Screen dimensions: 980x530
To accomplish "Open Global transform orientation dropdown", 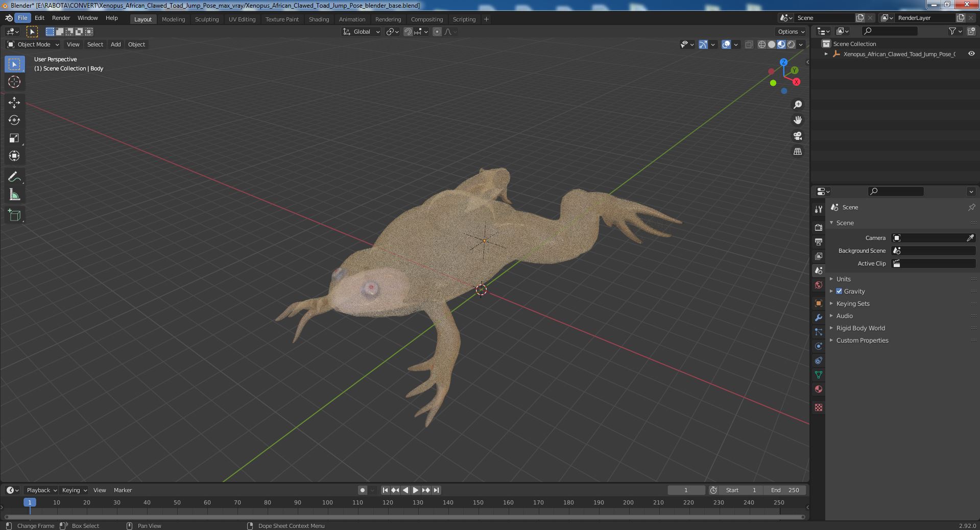I will [362, 32].
